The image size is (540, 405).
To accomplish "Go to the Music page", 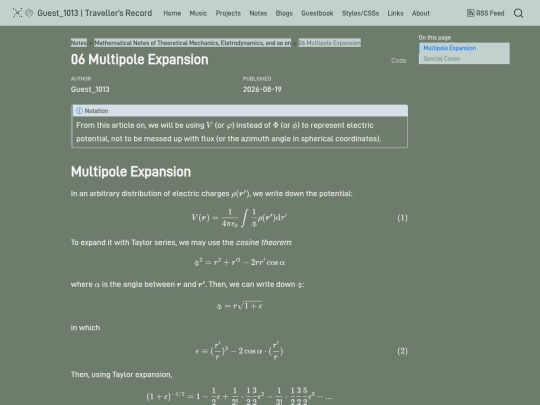I will pos(198,13).
